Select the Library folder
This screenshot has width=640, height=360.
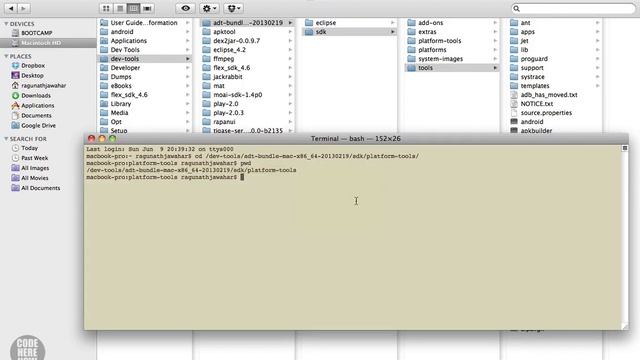[x=145, y=104]
